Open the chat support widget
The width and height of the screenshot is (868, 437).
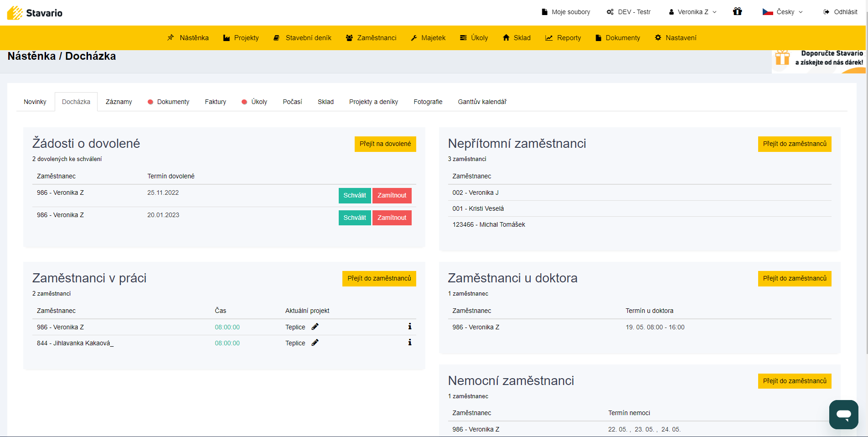point(843,414)
